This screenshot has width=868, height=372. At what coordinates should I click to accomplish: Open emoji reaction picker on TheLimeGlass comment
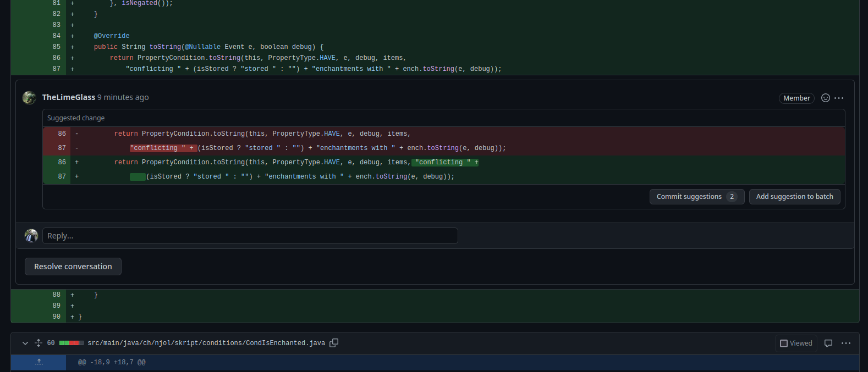coord(825,98)
